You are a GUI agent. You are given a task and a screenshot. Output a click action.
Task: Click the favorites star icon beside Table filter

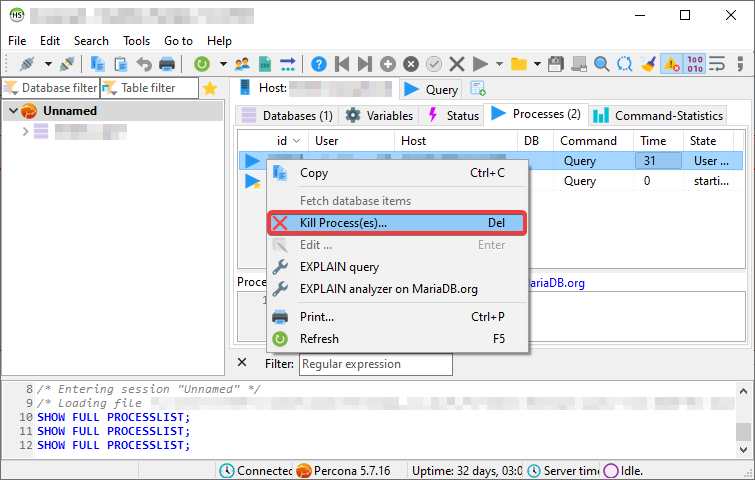pyautogui.click(x=210, y=88)
